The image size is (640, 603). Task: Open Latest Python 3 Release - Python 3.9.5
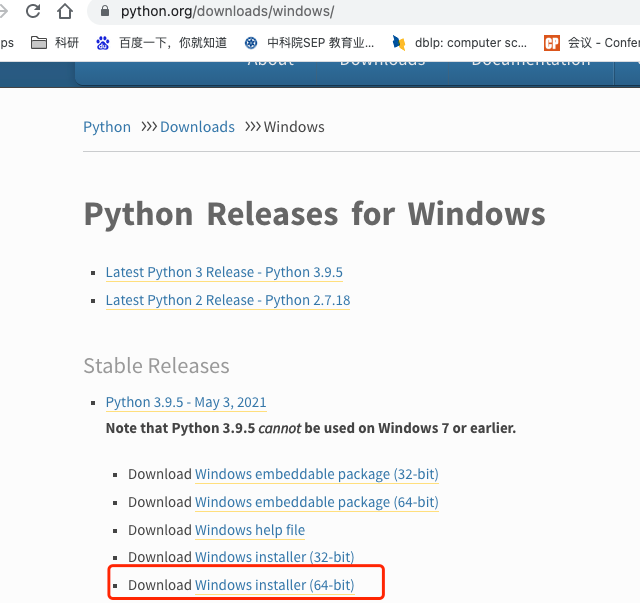(224, 272)
